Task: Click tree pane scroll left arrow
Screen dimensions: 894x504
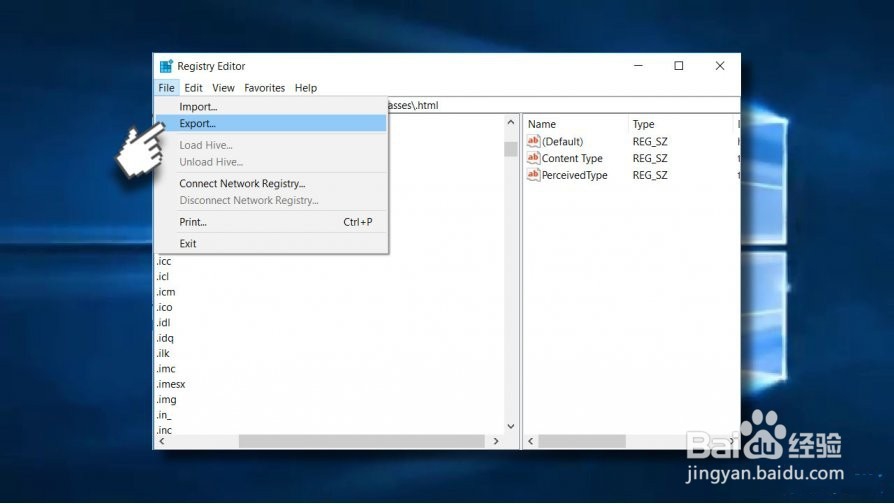Action: pos(162,441)
